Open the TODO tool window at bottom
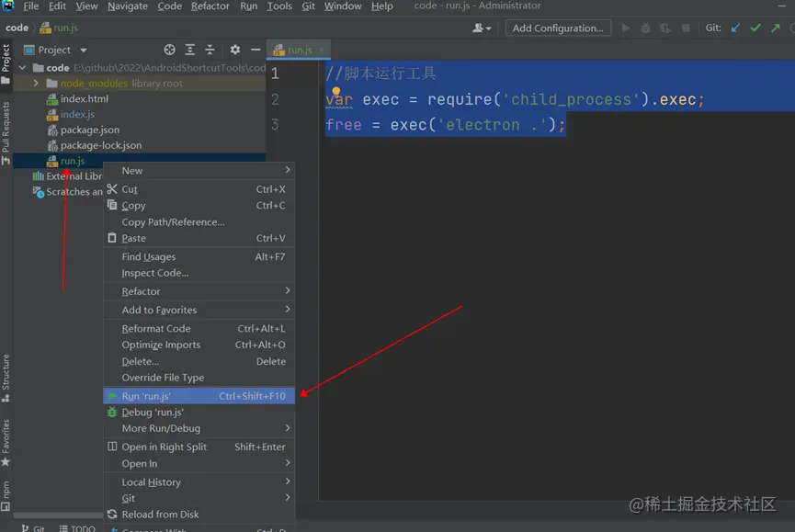 tap(77, 528)
